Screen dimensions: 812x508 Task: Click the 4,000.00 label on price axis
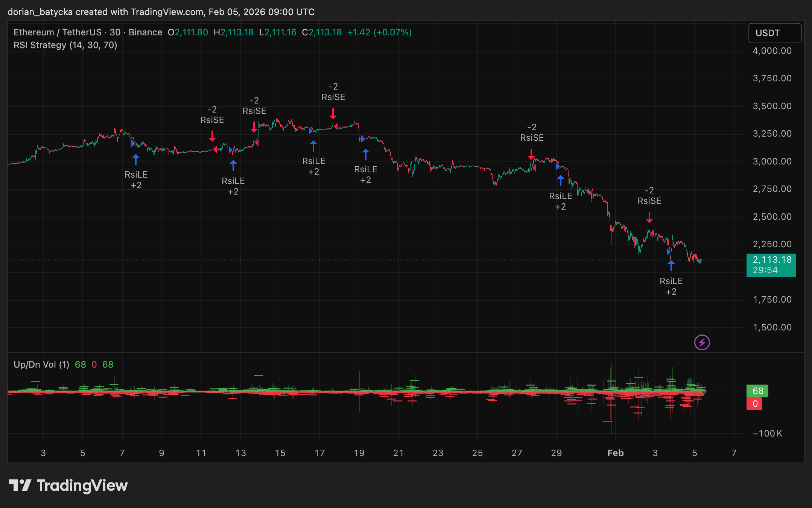[772, 51]
